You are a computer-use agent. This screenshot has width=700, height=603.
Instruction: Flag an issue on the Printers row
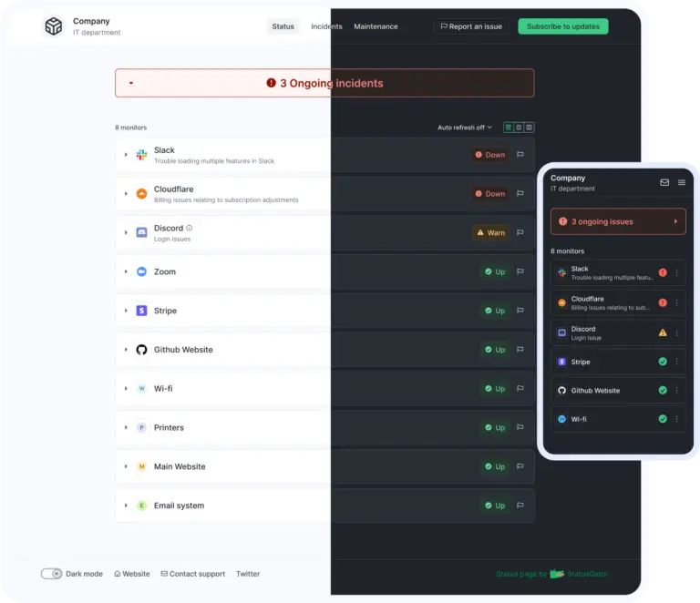[x=520, y=427]
